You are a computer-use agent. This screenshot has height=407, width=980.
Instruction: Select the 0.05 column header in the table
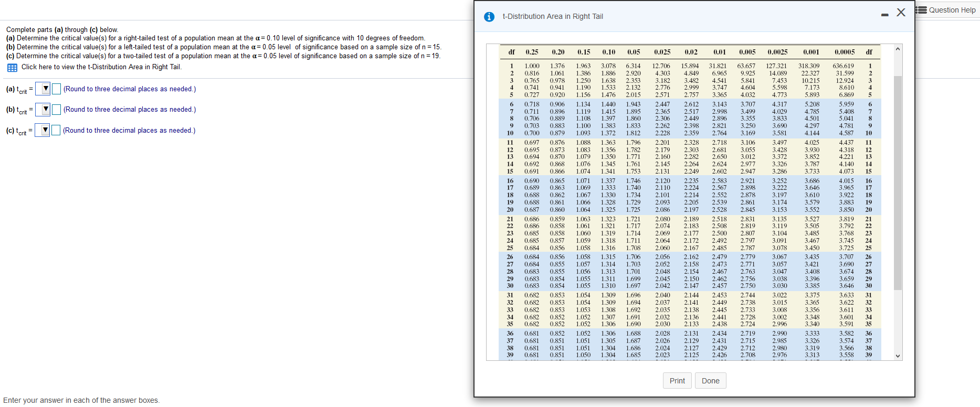(x=634, y=52)
